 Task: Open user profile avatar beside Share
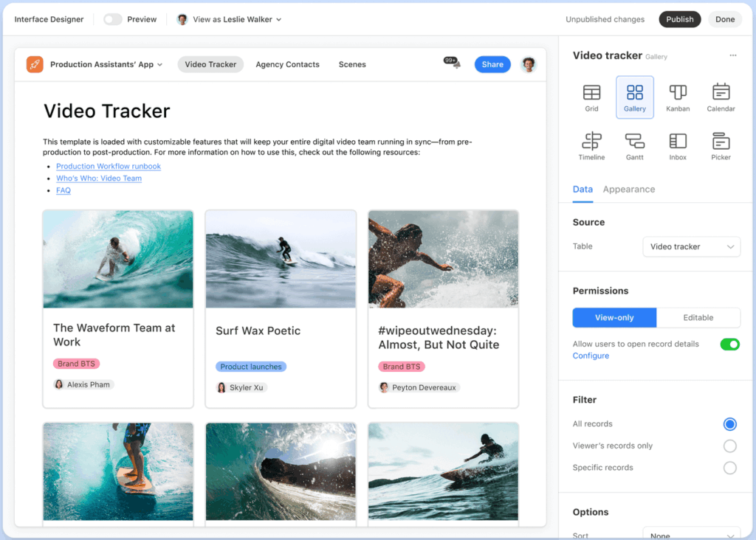[529, 64]
